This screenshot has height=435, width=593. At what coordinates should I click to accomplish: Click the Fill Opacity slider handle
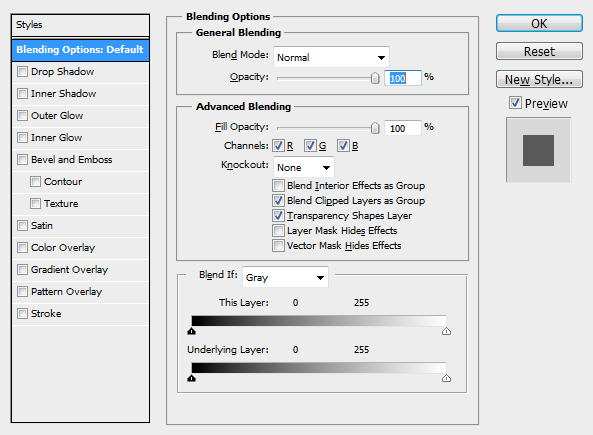(x=375, y=128)
